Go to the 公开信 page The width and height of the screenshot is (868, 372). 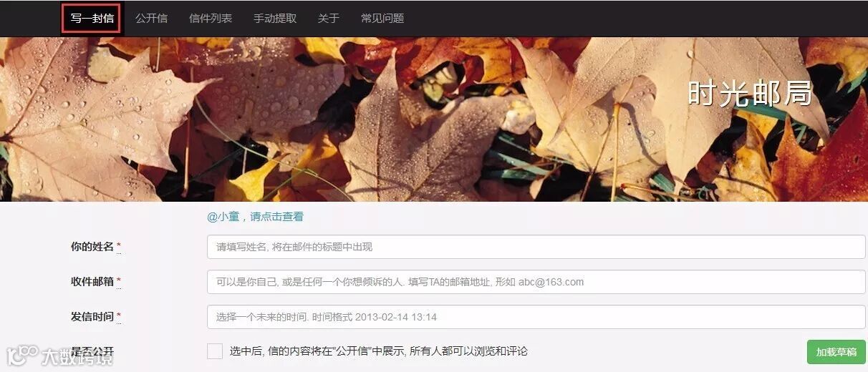tap(151, 19)
